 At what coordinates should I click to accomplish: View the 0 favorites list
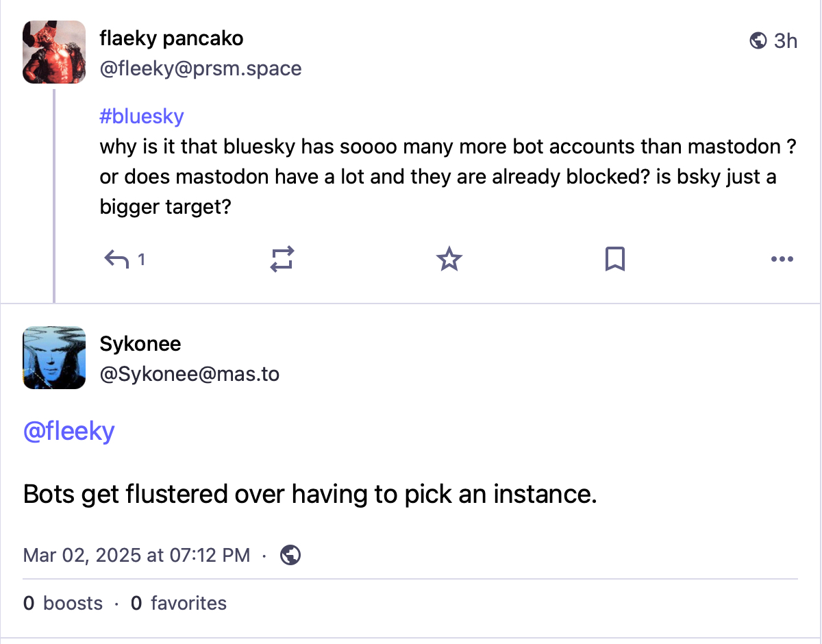[x=179, y=604]
